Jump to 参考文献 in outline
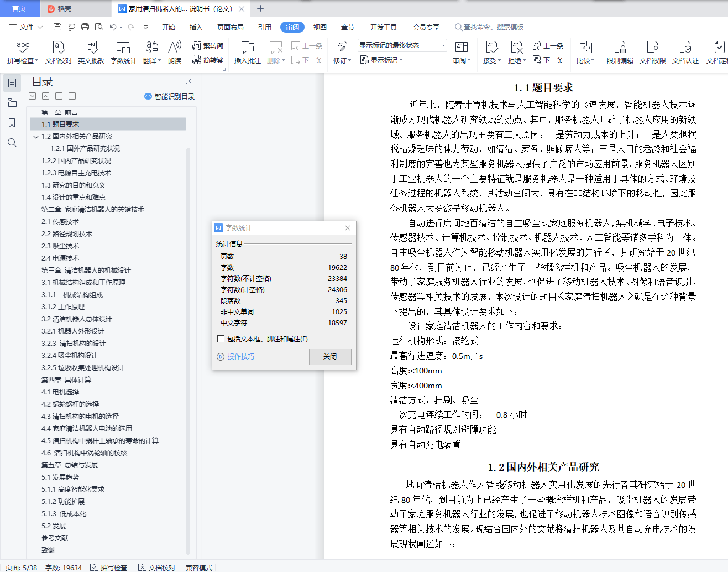The height and width of the screenshot is (572, 728). coord(55,538)
